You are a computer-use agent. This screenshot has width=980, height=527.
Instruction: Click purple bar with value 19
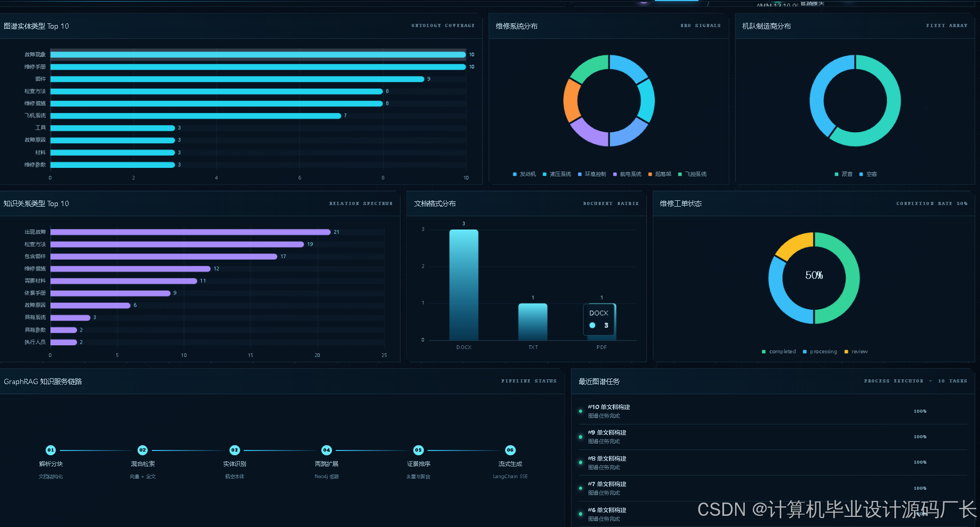(x=177, y=244)
